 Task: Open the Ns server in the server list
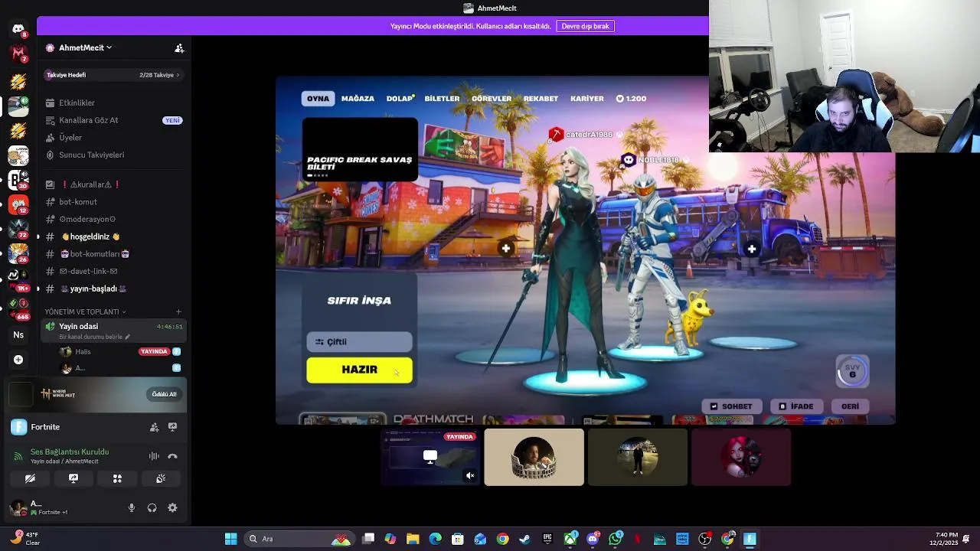coord(18,334)
